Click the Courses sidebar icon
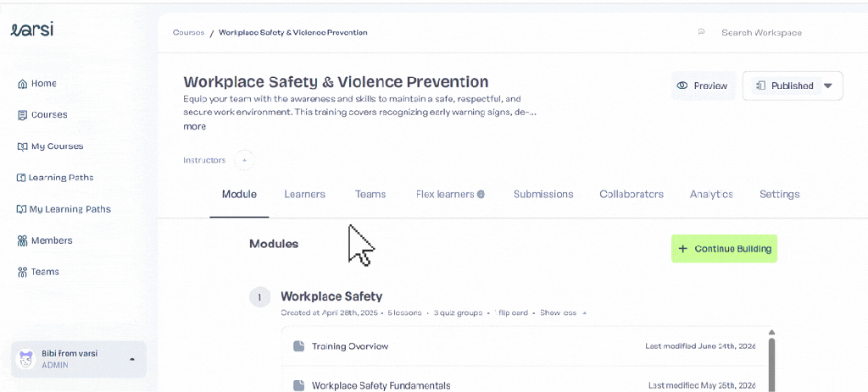Image resolution: width=868 pixels, height=392 pixels. click(22, 115)
